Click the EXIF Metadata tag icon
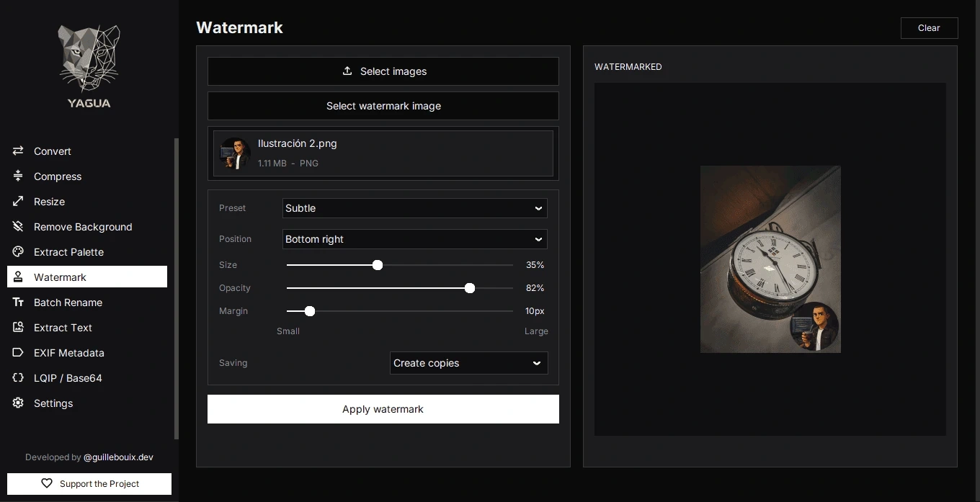Image resolution: width=980 pixels, height=502 pixels. (18, 353)
